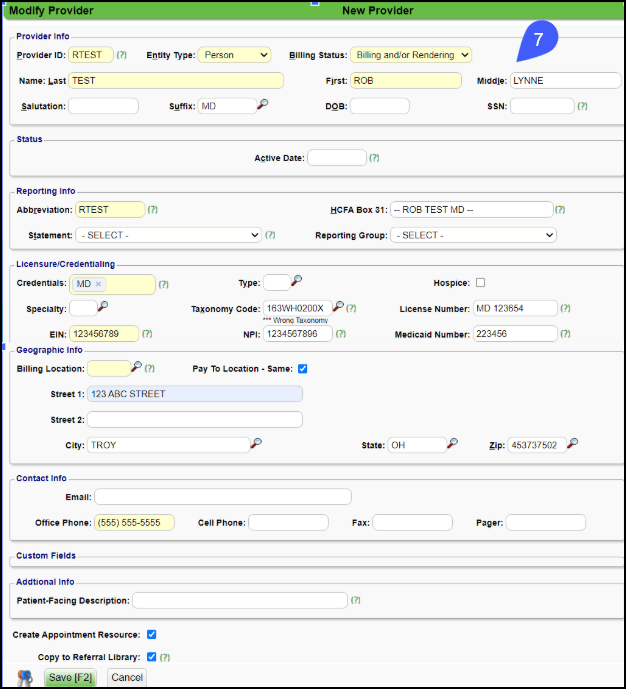Screen dimensions: 626x689
Task: Click the Save [F2] button
Action: click(71, 677)
